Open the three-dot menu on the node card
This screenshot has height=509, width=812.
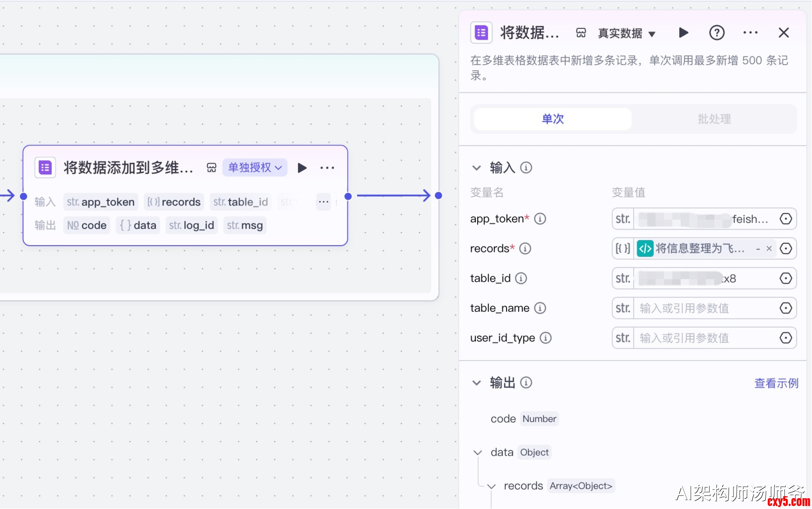point(327,168)
